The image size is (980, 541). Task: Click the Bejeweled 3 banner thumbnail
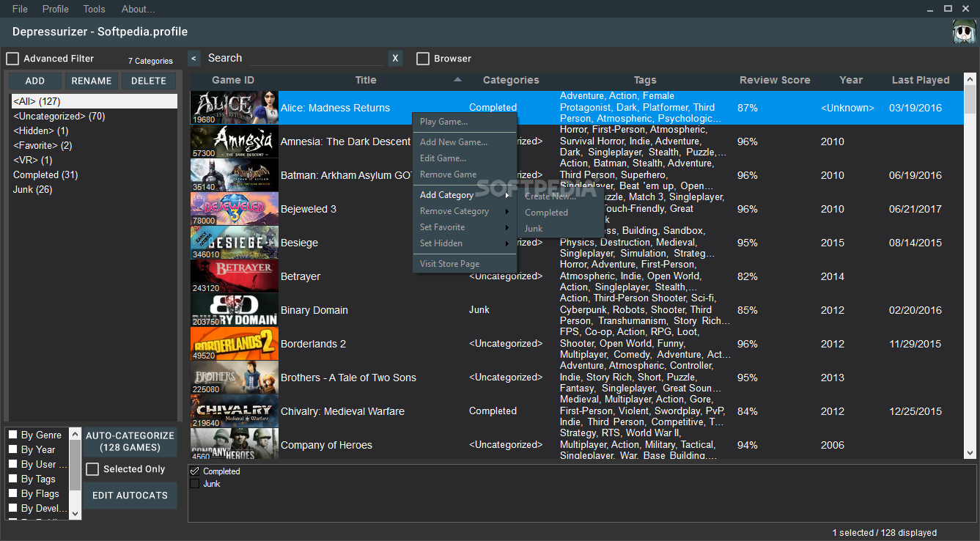tap(235, 209)
